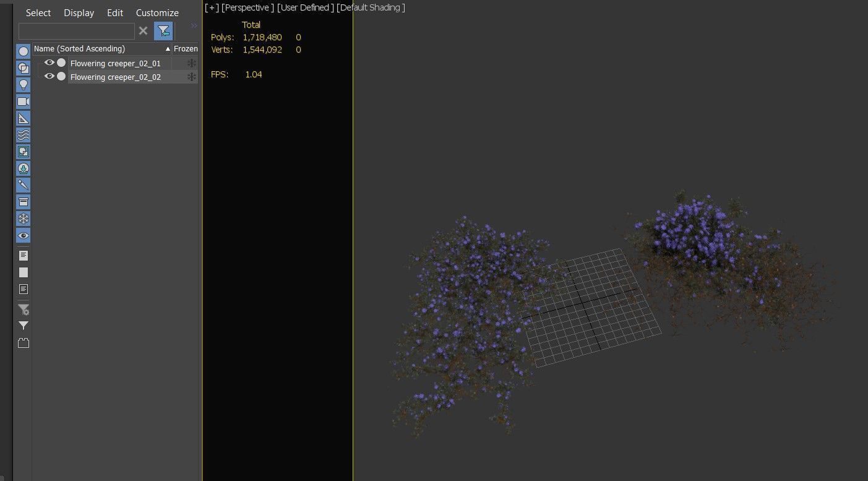Image resolution: width=868 pixels, height=481 pixels.
Task: Hide Flowering creeper_02_02 via eye icon
Action: (x=49, y=76)
